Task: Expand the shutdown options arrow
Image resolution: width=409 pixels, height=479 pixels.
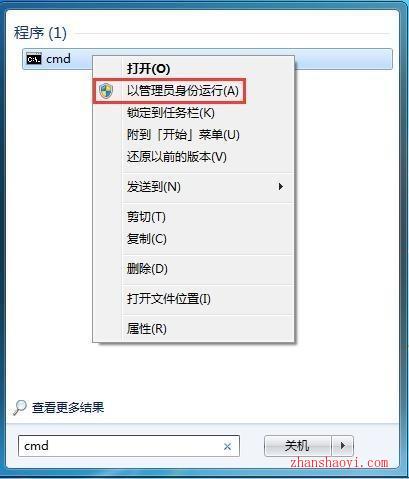Action: (342, 445)
